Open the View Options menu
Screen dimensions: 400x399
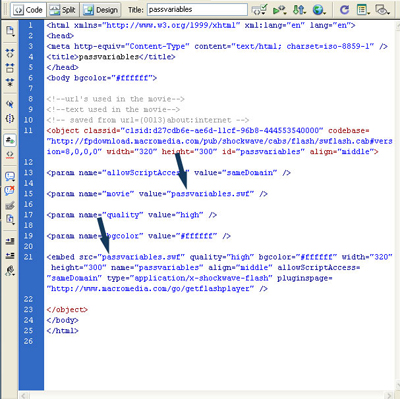click(363, 10)
